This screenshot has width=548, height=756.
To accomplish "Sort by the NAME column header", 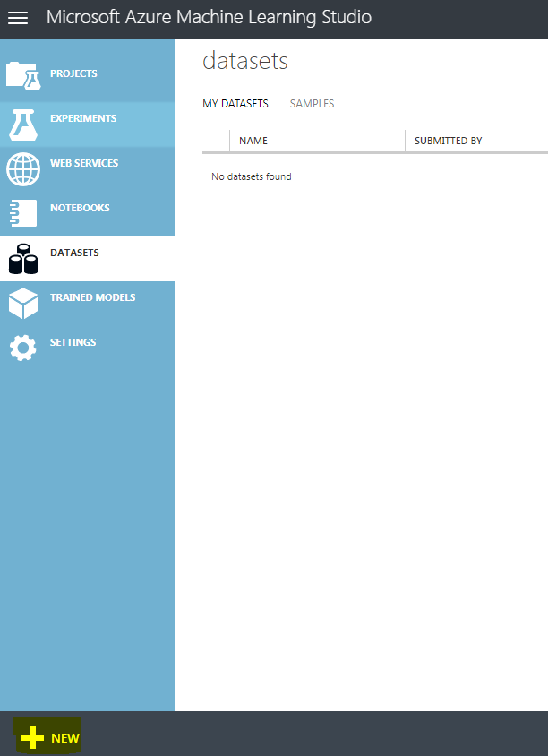I will click(253, 141).
